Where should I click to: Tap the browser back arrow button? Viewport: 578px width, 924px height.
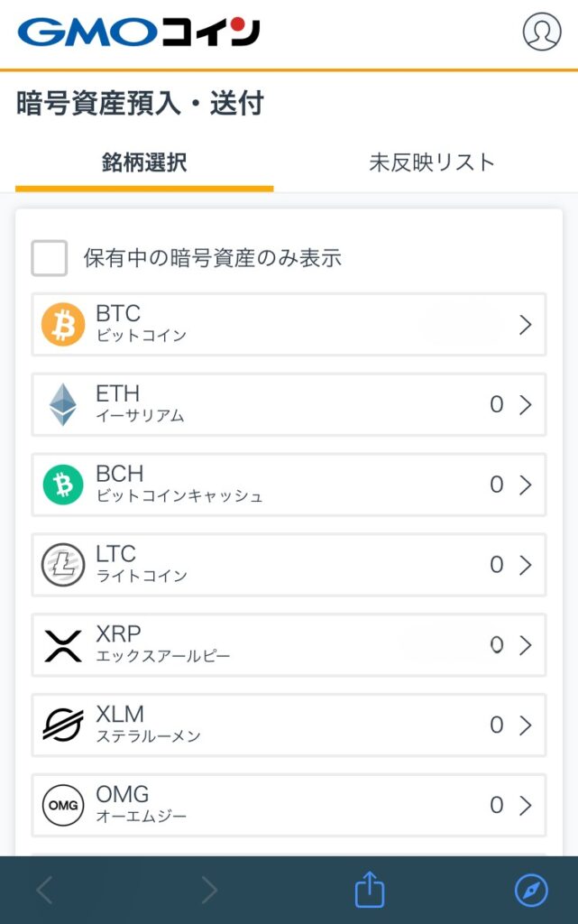coord(44,892)
